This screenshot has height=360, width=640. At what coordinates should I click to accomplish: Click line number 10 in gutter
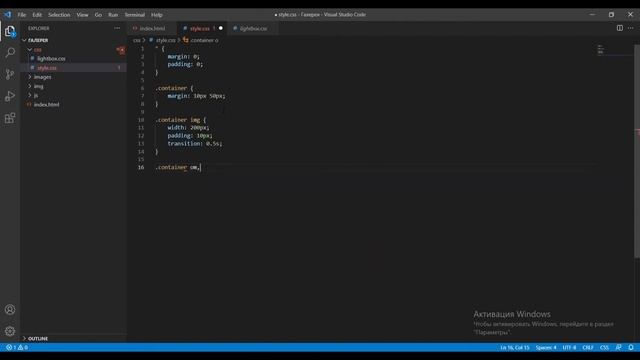click(141, 120)
